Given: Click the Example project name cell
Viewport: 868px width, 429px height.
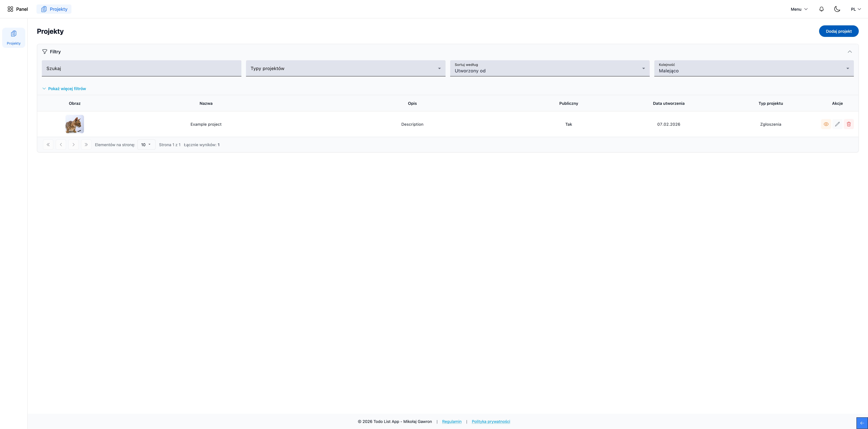Looking at the screenshot, I should point(206,124).
